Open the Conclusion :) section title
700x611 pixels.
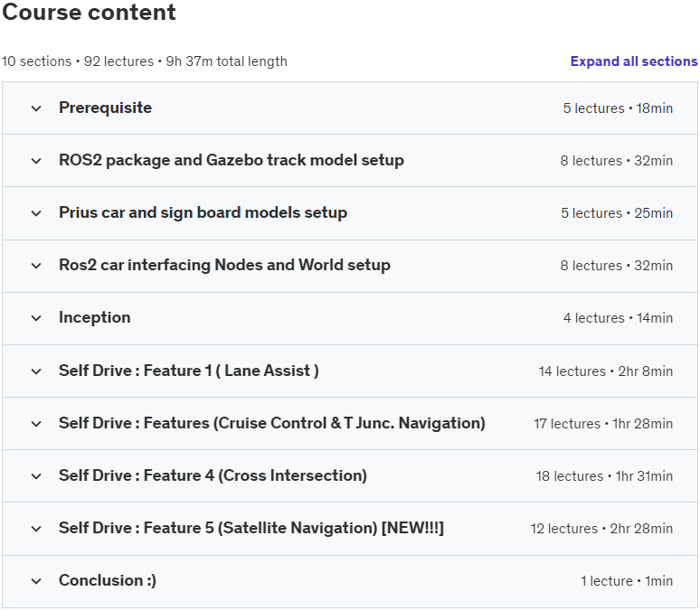coord(108,580)
